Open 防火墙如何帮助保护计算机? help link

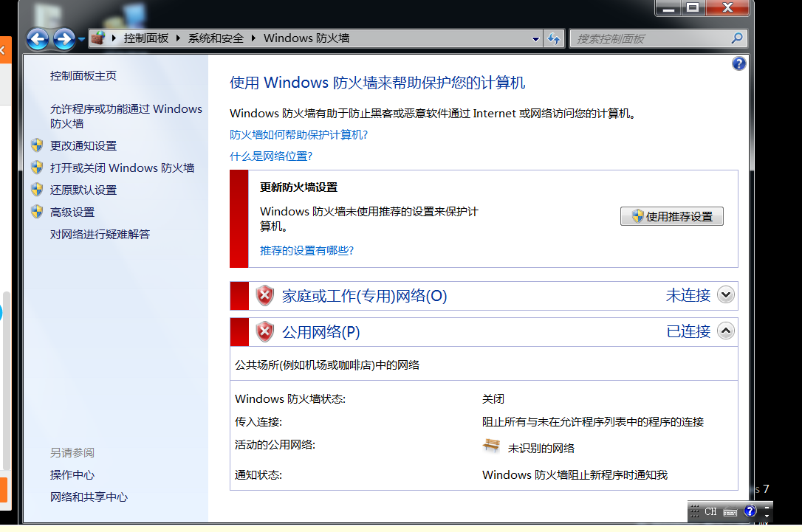click(298, 134)
